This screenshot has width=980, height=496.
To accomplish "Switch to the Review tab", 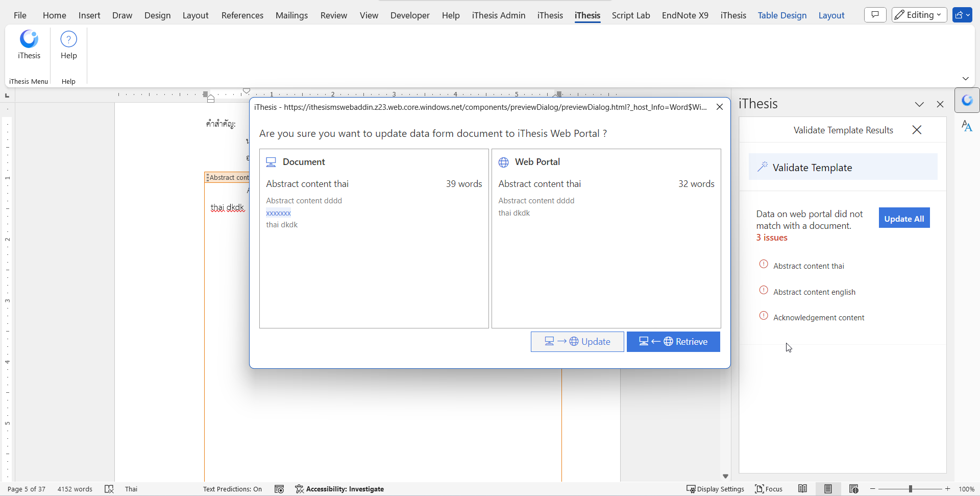I will [334, 15].
